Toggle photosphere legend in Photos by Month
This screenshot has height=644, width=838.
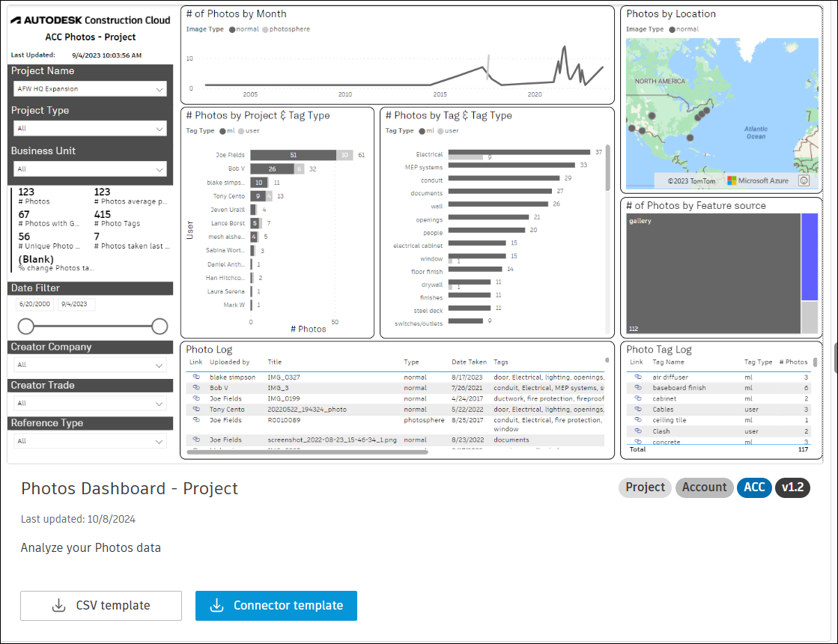286,29
